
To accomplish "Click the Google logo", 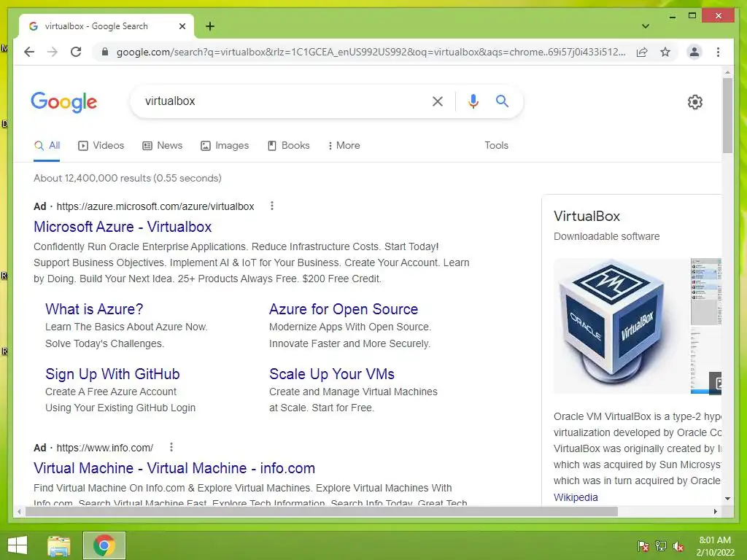I will (x=64, y=102).
